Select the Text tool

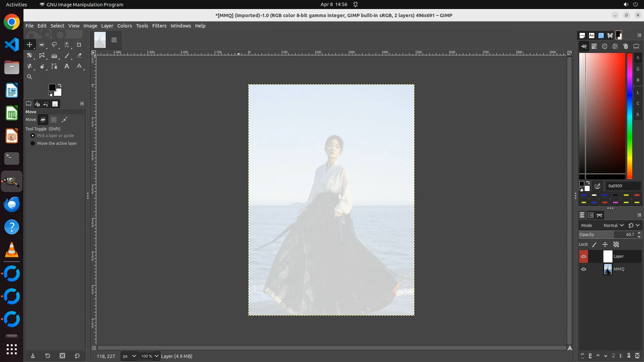coord(67,66)
